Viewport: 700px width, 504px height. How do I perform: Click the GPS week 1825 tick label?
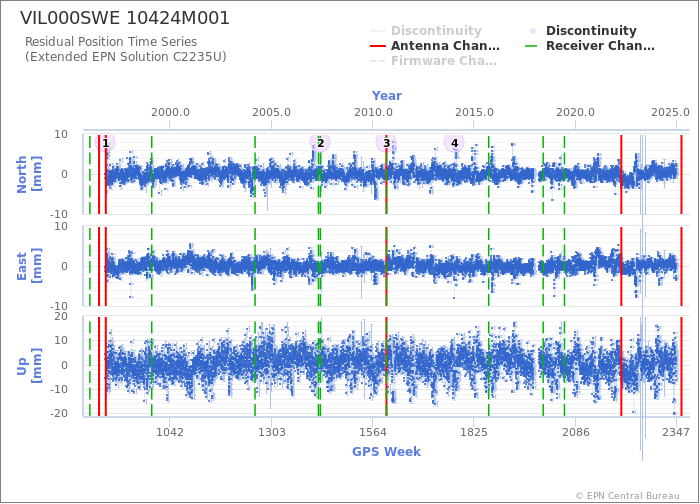coord(474,432)
